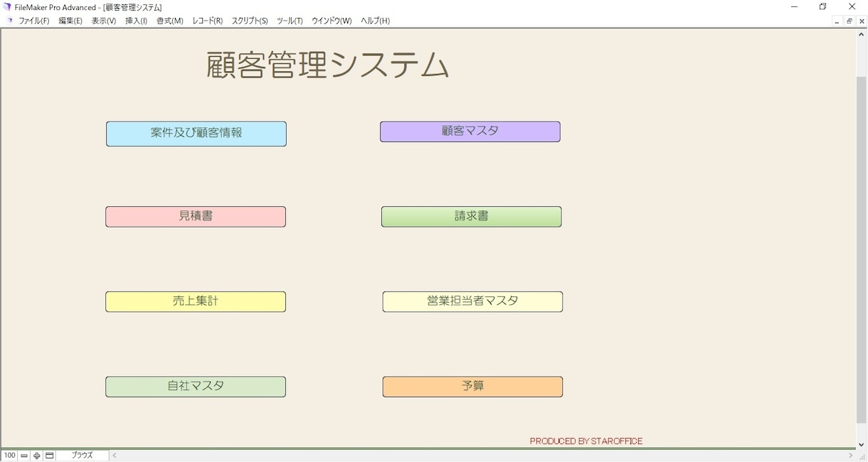
Task: Click the document icon beside the ファイル menu
Action: point(9,21)
